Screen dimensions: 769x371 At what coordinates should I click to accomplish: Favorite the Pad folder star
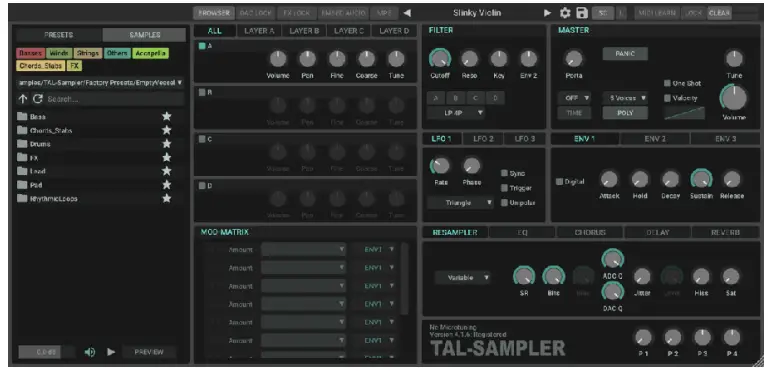point(167,185)
